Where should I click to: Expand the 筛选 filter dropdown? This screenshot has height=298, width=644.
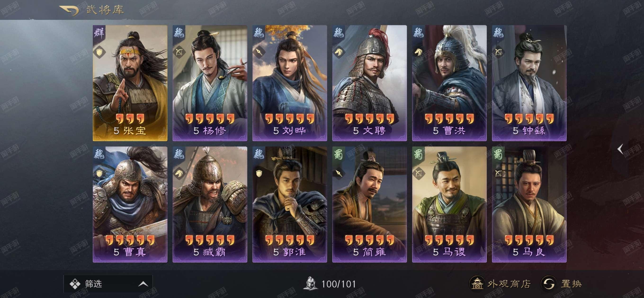coord(108,284)
